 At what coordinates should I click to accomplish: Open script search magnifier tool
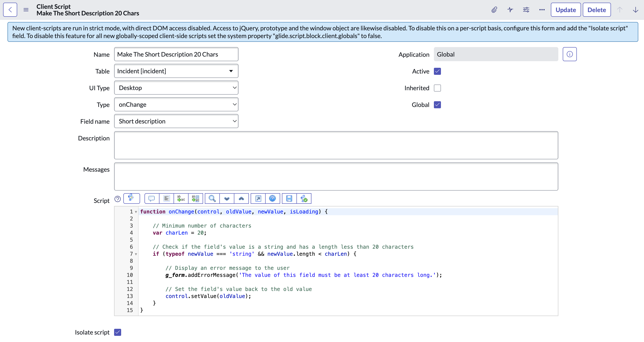tap(212, 199)
